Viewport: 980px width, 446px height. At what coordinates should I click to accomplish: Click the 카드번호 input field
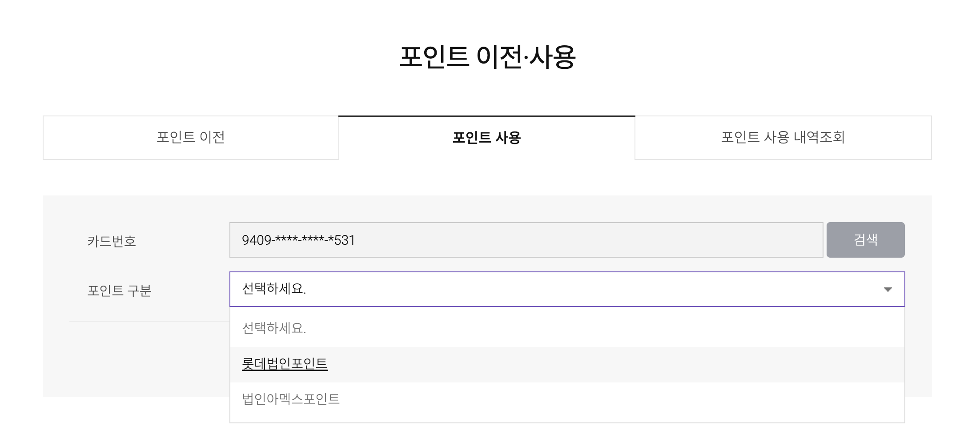click(x=526, y=240)
